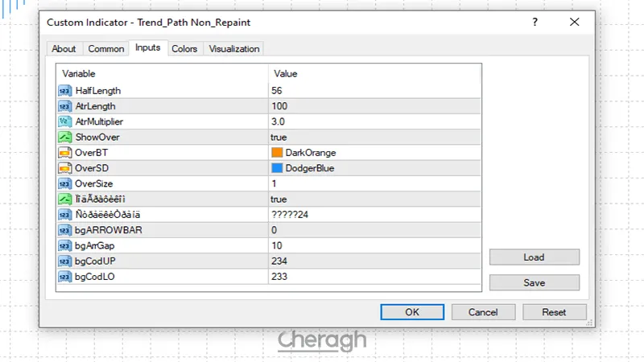This screenshot has height=362, width=644.
Task: Click the Load button
Action: tap(534, 257)
